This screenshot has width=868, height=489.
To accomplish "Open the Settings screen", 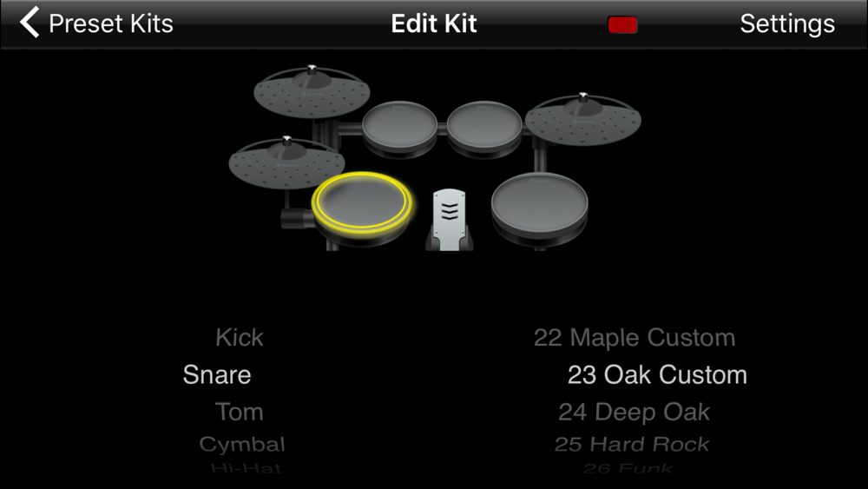I will pyautogui.click(x=787, y=23).
